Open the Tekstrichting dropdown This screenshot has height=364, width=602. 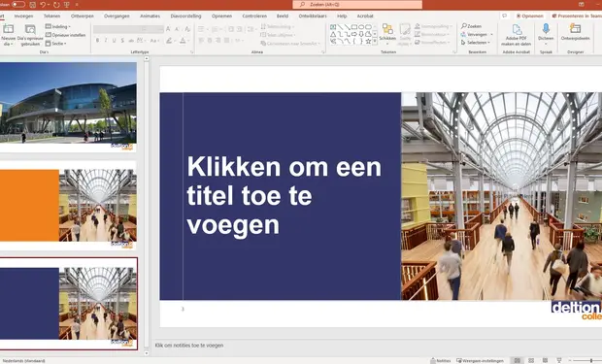click(277, 26)
